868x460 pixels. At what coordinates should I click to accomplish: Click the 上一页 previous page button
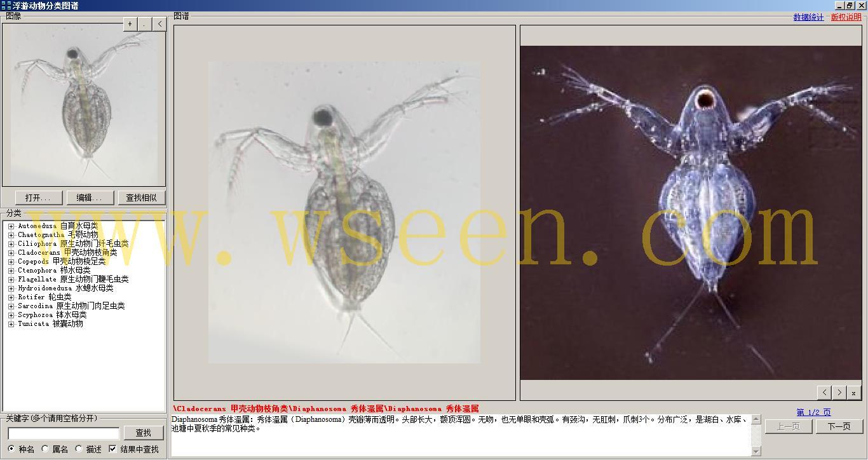(x=788, y=426)
